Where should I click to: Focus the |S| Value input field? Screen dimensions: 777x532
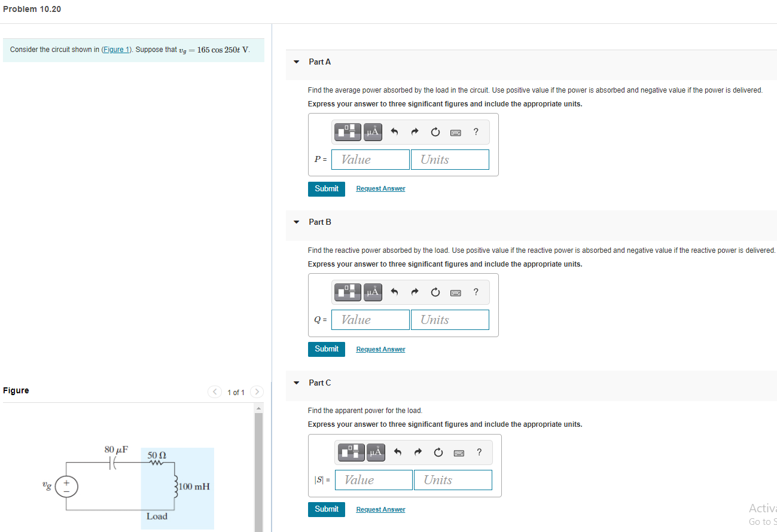point(374,480)
